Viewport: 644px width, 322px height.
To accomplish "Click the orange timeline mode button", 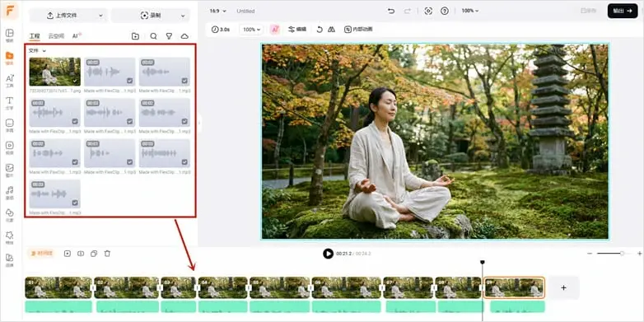I will [41, 254].
